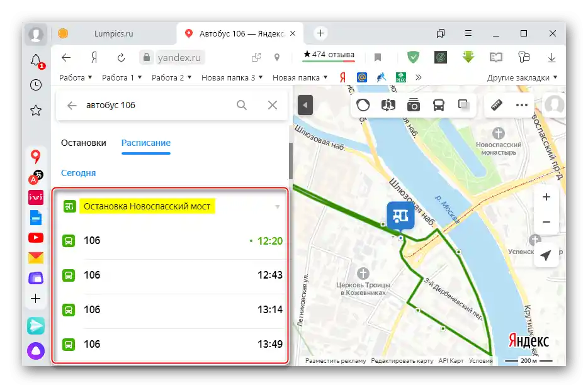The height and width of the screenshot is (388, 588).
Task: Launch Alice voice assistant
Action: [x=36, y=351]
